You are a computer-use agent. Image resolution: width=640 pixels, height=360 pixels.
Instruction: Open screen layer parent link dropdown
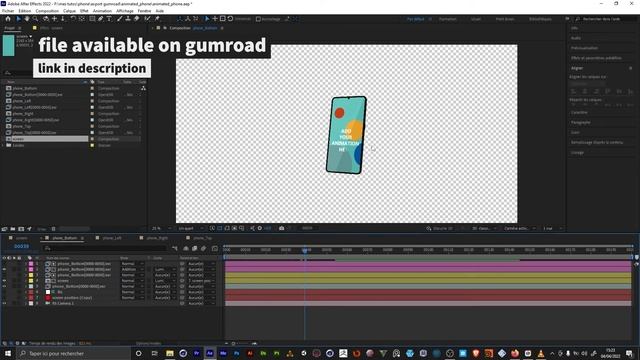click(201, 281)
